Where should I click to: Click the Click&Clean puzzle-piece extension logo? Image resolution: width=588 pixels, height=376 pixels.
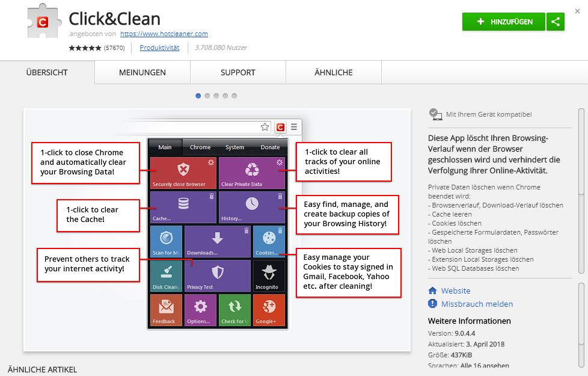coord(44,21)
